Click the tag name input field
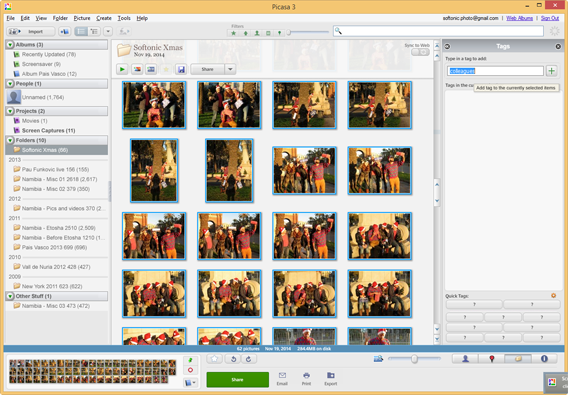568x395 pixels. coord(495,71)
